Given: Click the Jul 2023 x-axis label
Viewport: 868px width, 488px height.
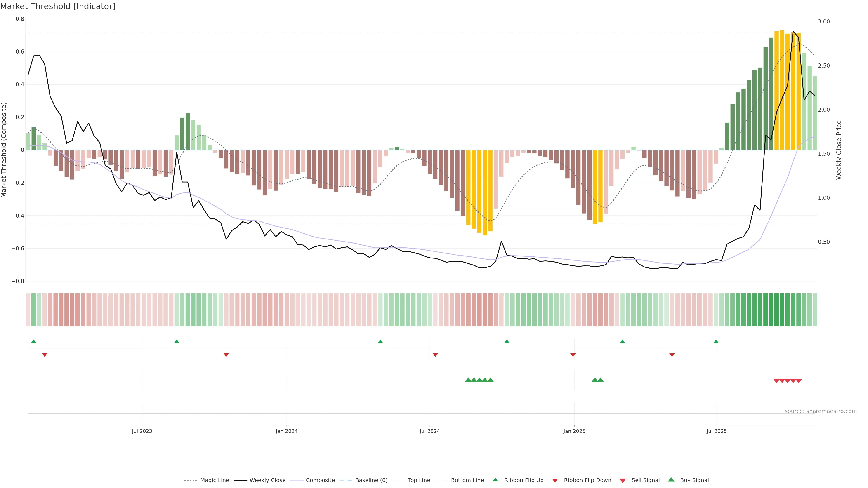Looking at the screenshot, I should [x=142, y=431].
